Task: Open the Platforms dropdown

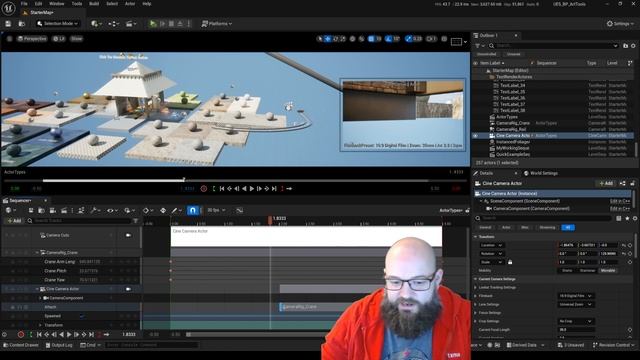Action: point(217,24)
